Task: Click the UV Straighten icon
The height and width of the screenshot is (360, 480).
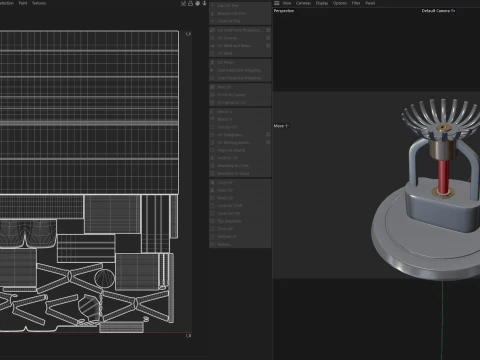Action: pyautogui.click(x=212, y=135)
